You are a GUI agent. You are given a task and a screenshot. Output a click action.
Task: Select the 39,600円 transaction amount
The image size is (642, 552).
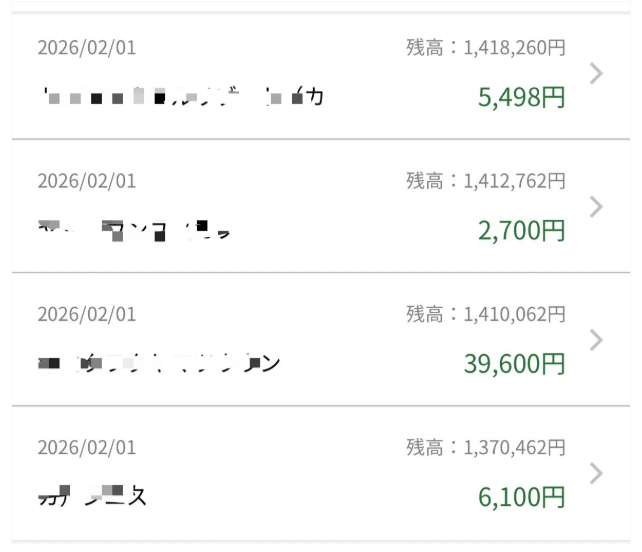pyautogui.click(x=514, y=363)
